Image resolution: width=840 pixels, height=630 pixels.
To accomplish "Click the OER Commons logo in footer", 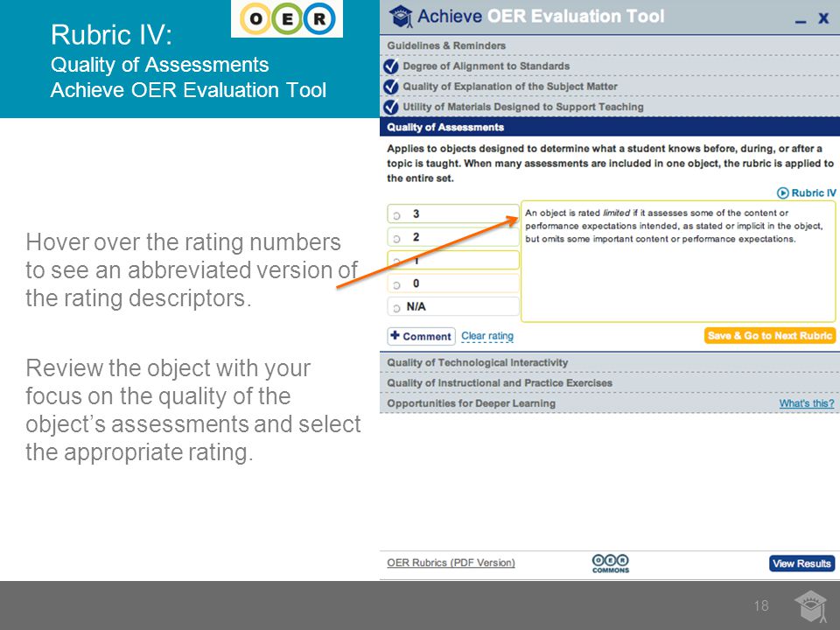I will point(611,563).
